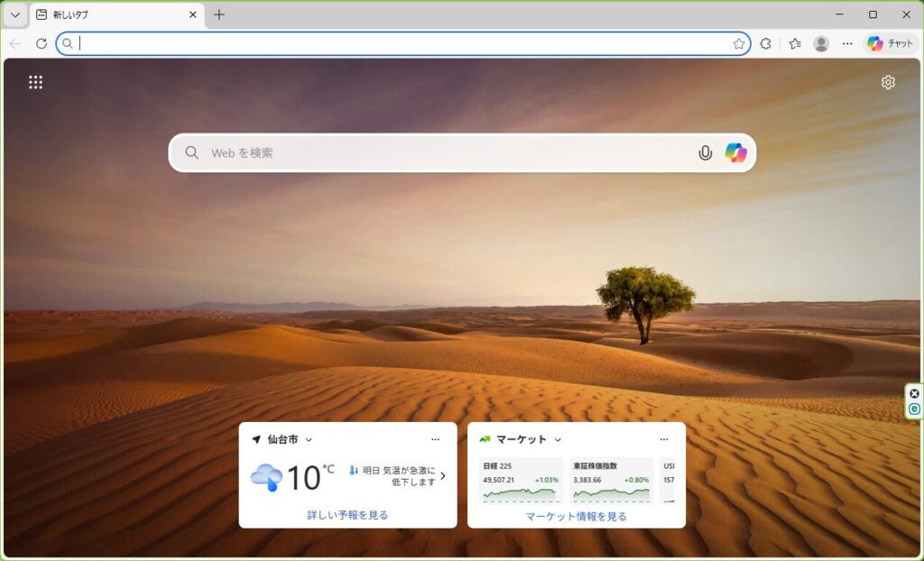Click the refresh page icon

tap(40, 43)
